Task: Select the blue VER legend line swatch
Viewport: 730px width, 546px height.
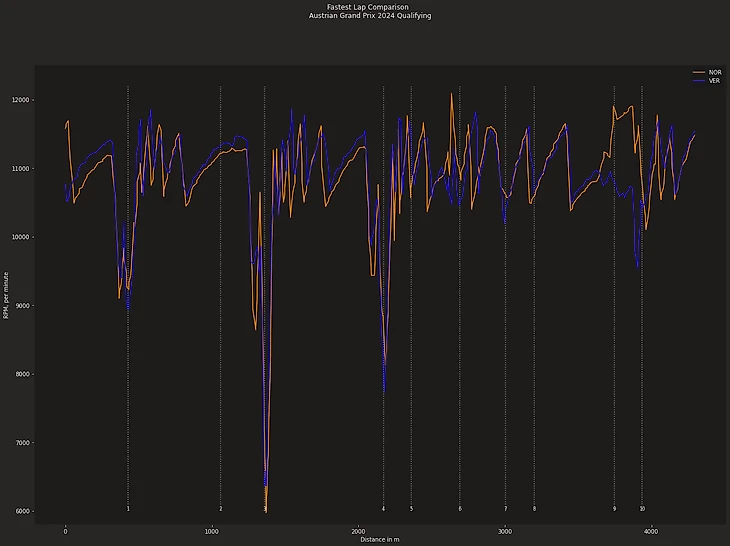Action: (698, 81)
